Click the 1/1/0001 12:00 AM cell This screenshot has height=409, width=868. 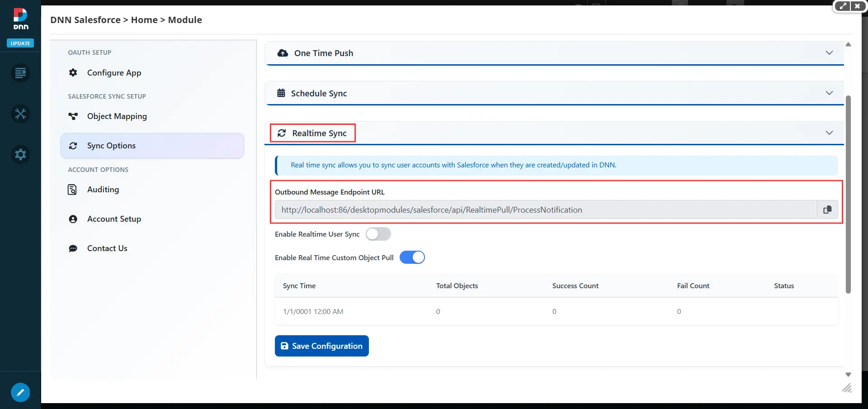(313, 311)
